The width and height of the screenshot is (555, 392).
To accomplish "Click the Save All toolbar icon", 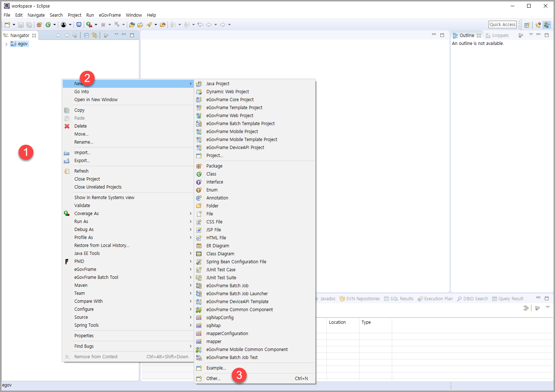I will point(29,25).
